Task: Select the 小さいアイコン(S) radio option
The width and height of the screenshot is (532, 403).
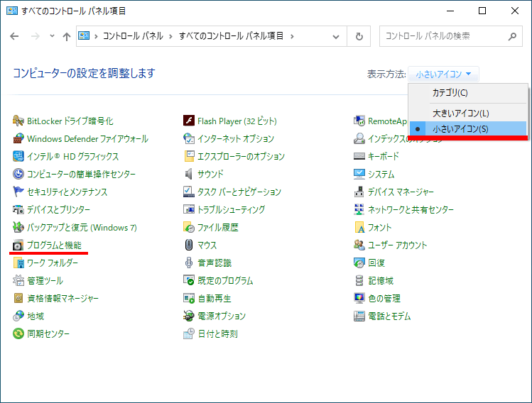Action: (461, 129)
